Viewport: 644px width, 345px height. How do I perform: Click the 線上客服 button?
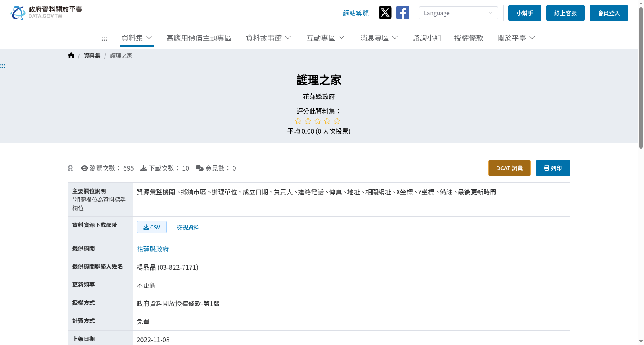coord(566,13)
